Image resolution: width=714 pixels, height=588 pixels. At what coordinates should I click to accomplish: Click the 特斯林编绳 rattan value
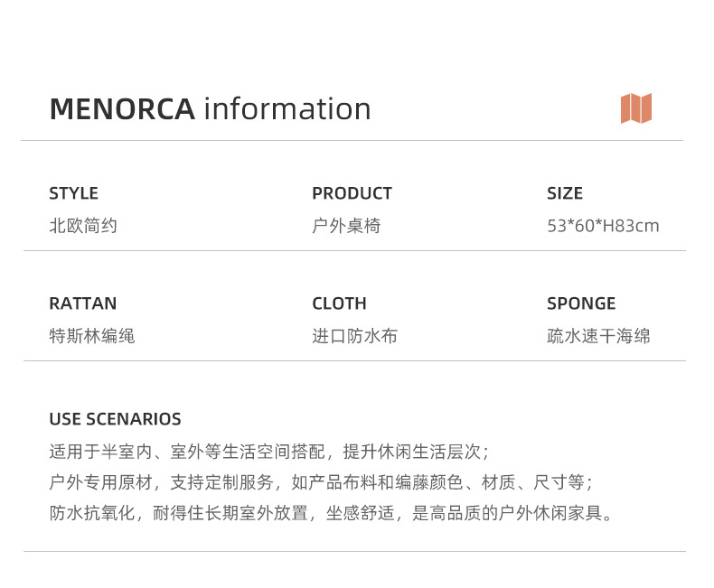[92, 336]
